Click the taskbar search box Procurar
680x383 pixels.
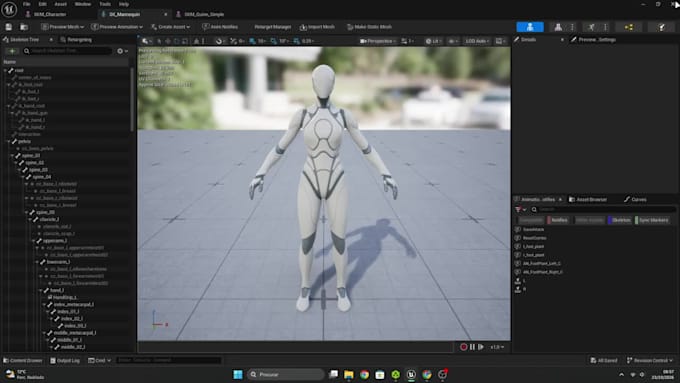(286, 374)
